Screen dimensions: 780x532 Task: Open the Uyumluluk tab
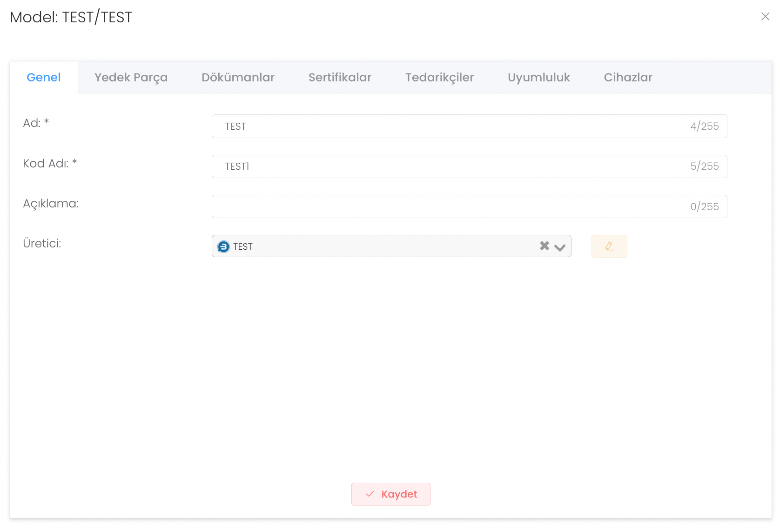click(538, 78)
